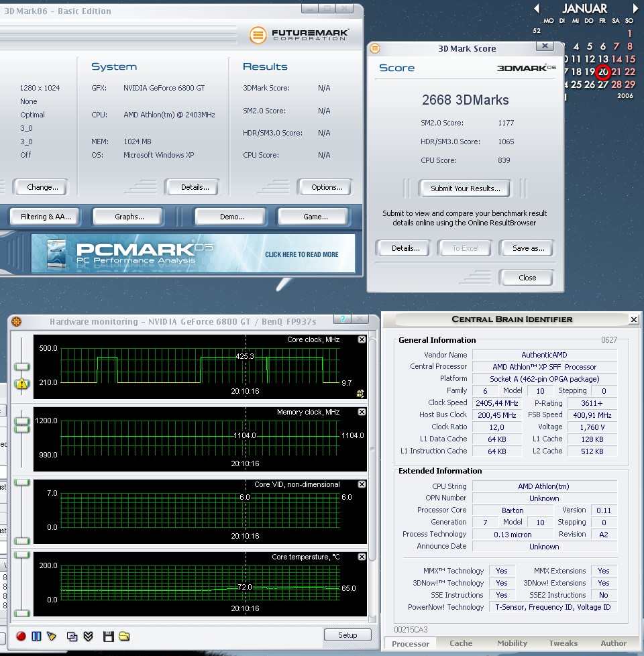Go to next month in calendar
The image size is (644, 656).
(635, 8)
